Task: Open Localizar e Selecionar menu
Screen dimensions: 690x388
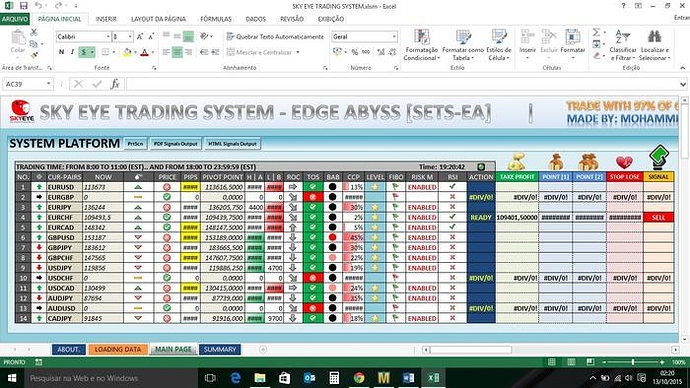Action: pos(654,45)
